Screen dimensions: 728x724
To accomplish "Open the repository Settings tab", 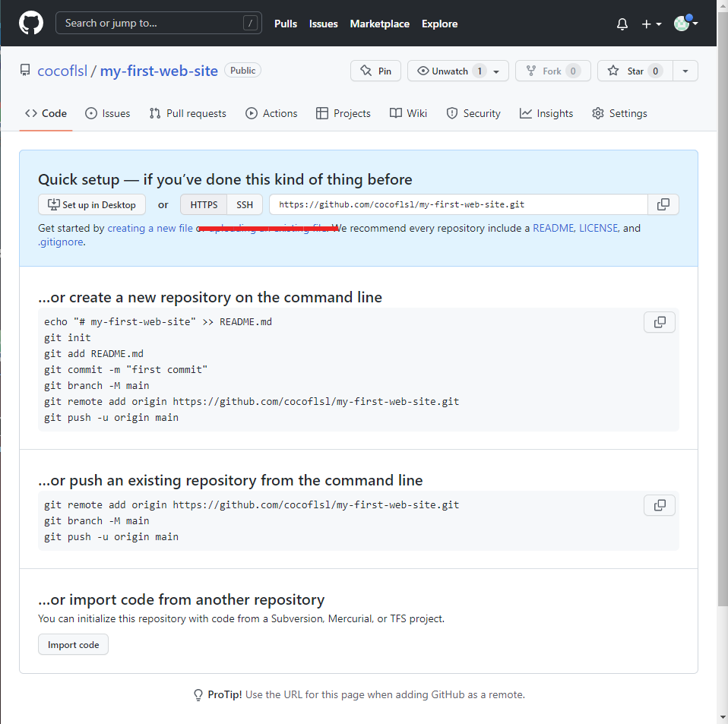I will (619, 113).
